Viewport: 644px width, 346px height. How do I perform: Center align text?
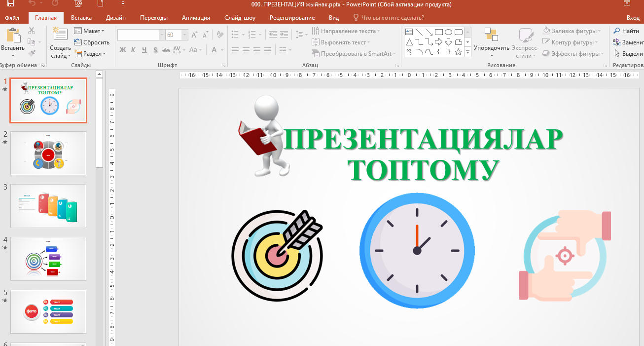pyautogui.click(x=246, y=50)
